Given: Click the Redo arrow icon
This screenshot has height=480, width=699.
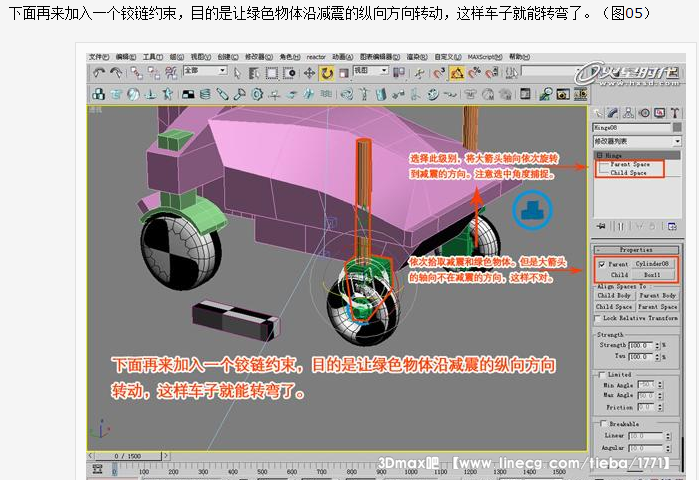Looking at the screenshot, I should pos(115,73).
